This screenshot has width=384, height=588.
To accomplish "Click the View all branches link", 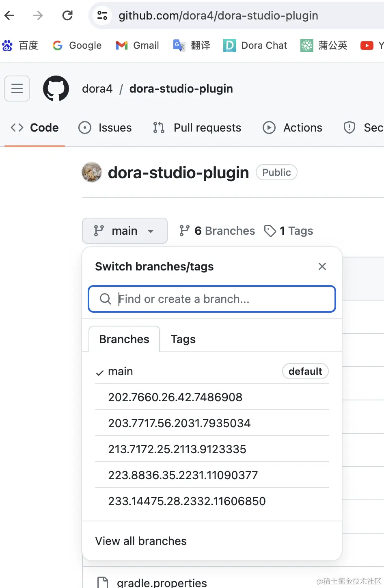I will tap(141, 541).
